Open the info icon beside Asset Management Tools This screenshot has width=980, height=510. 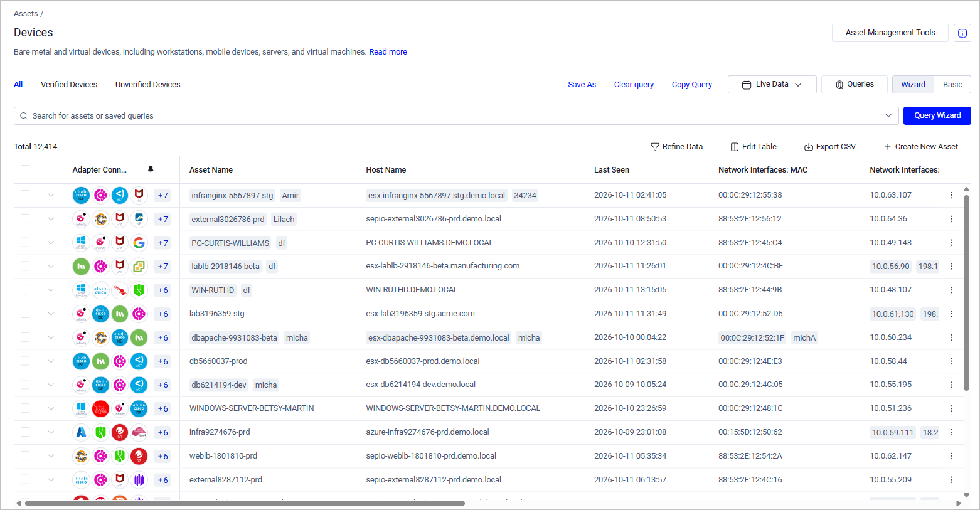click(x=962, y=33)
